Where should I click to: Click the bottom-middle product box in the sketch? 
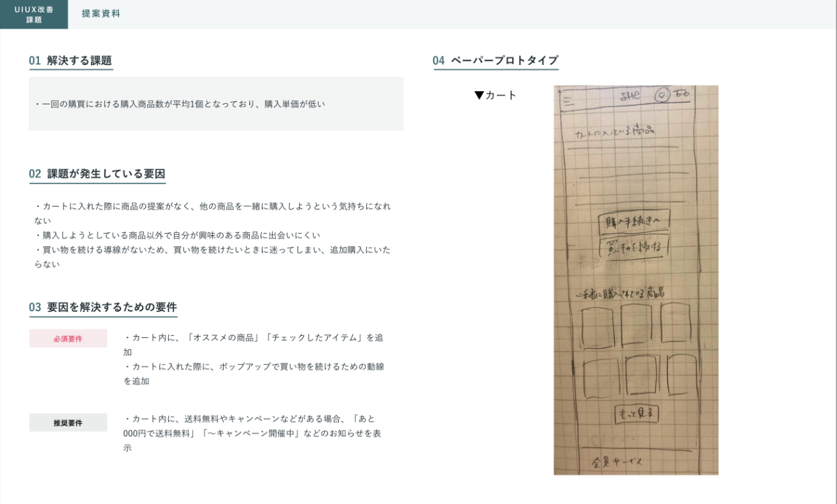641,375
